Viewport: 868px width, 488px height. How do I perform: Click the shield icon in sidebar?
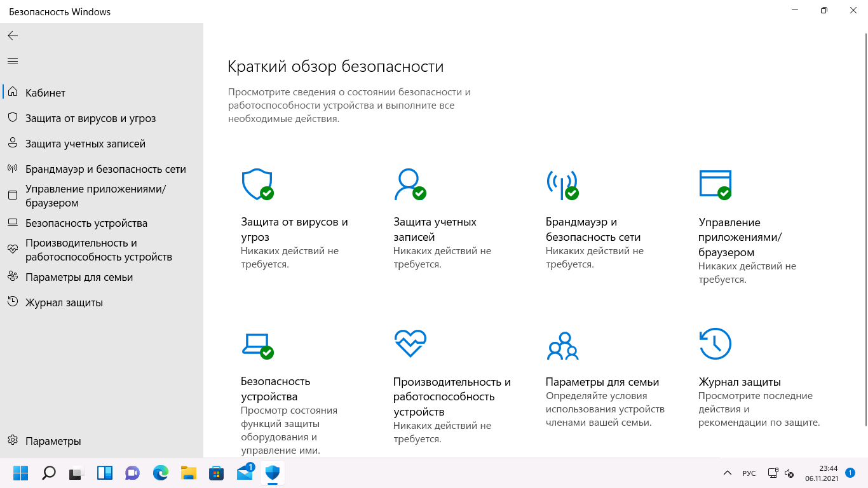[12, 118]
